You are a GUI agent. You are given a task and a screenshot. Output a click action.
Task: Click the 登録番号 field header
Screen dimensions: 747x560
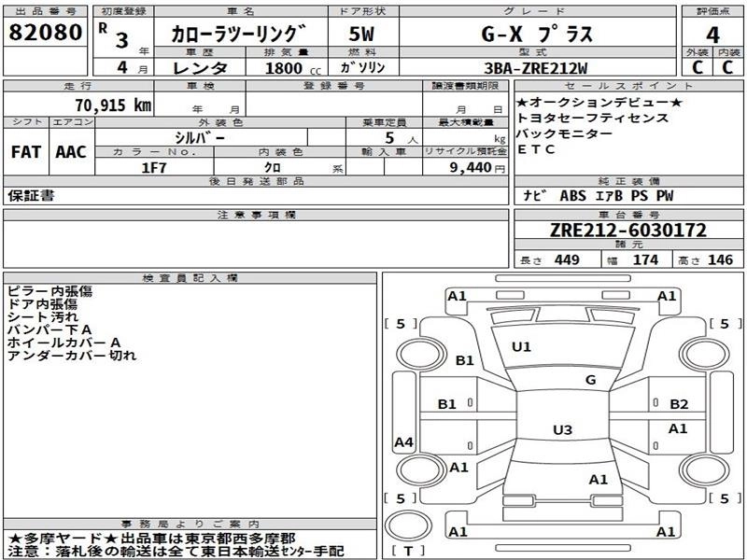click(x=334, y=86)
